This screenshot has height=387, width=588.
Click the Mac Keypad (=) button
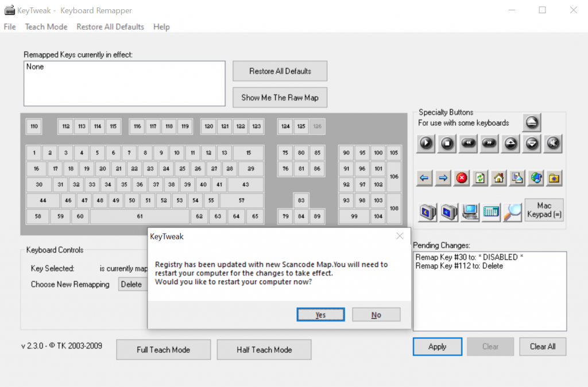pos(544,210)
